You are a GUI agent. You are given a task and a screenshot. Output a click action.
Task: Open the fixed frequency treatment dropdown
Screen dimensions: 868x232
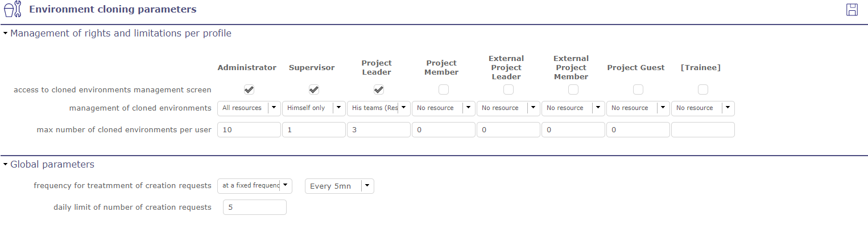click(x=255, y=186)
